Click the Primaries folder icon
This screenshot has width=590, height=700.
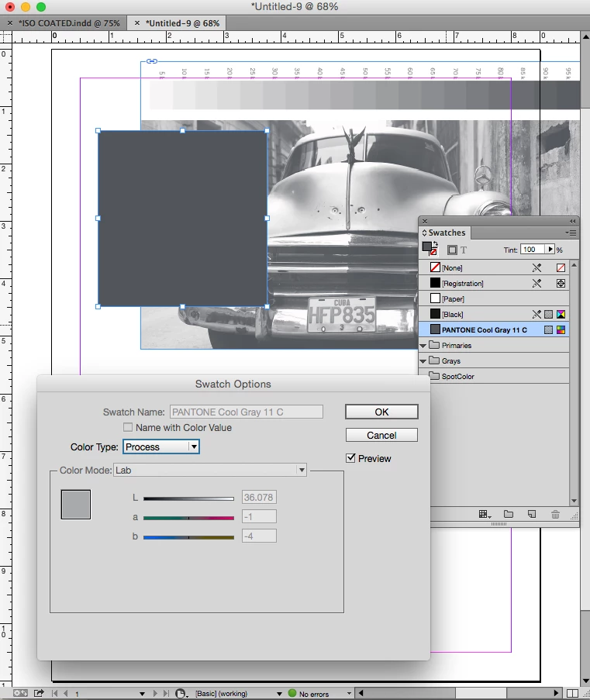[x=434, y=345]
